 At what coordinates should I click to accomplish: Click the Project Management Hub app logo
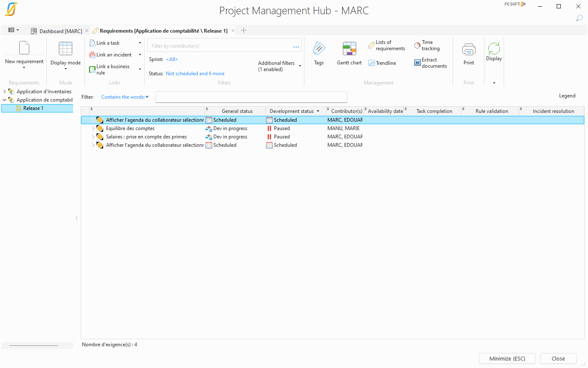pyautogui.click(x=11, y=9)
